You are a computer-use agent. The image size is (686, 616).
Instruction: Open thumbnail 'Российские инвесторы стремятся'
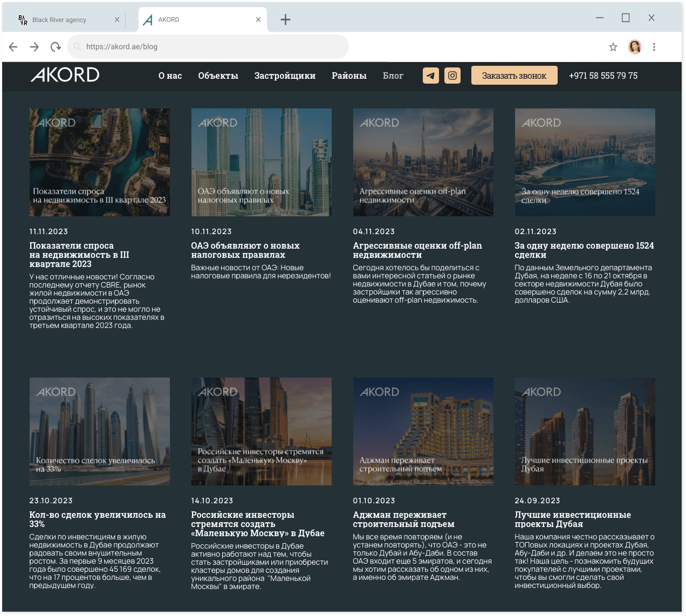point(262,432)
